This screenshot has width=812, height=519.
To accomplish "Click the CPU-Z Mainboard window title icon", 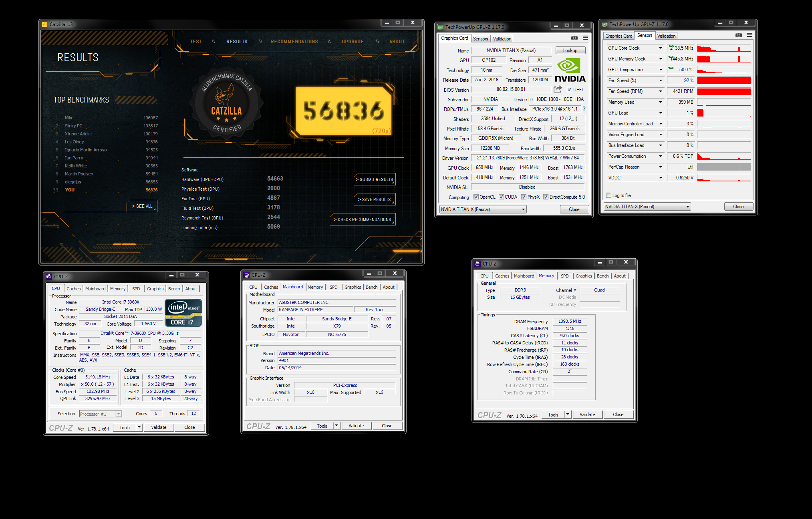I will [x=246, y=275].
